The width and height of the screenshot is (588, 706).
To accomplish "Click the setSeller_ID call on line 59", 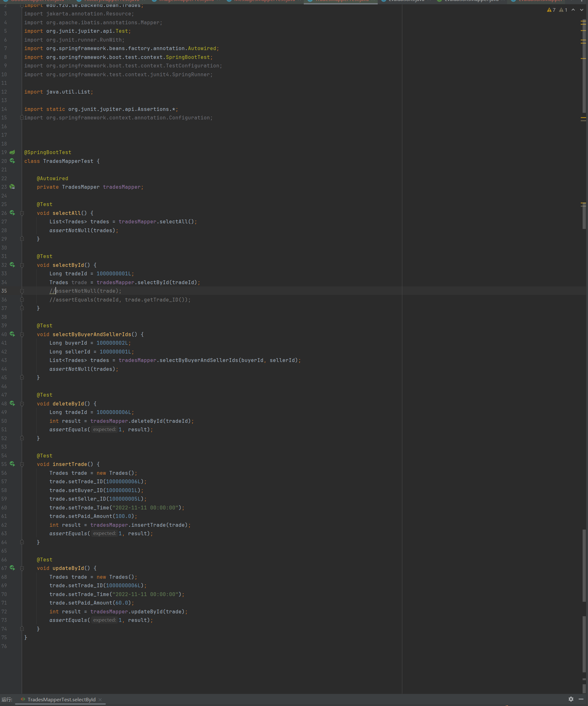I will (98, 499).
